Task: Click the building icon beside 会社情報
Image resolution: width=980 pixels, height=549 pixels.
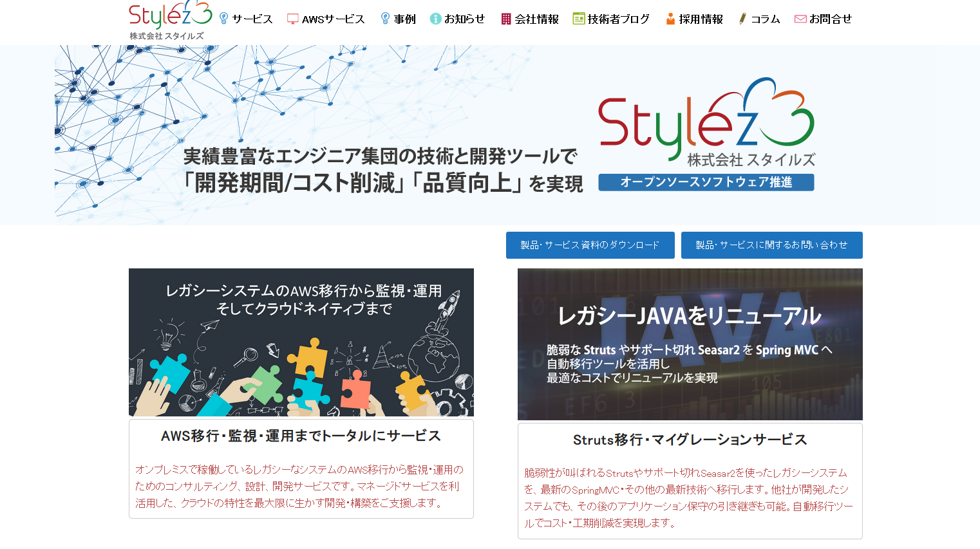Action: click(506, 19)
